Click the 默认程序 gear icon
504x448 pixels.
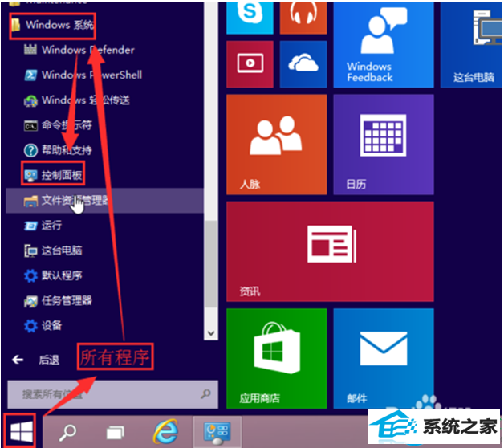point(30,276)
